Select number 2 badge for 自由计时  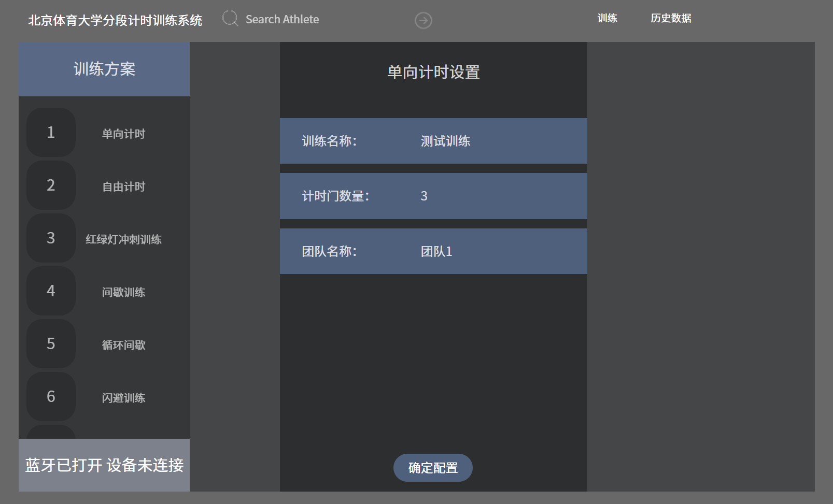pyautogui.click(x=51, y=185)
